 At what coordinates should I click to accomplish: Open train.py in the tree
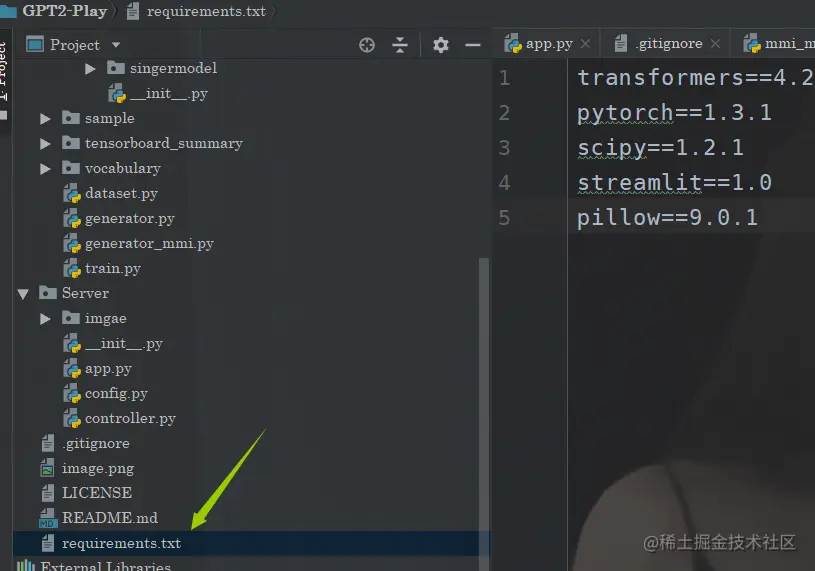(113, 269)
